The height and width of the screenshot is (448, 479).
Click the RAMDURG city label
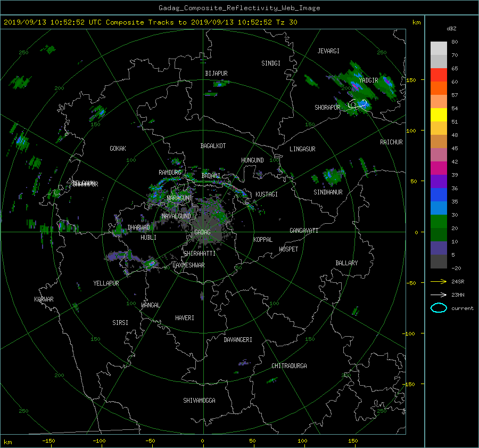(x=170, y=173)
